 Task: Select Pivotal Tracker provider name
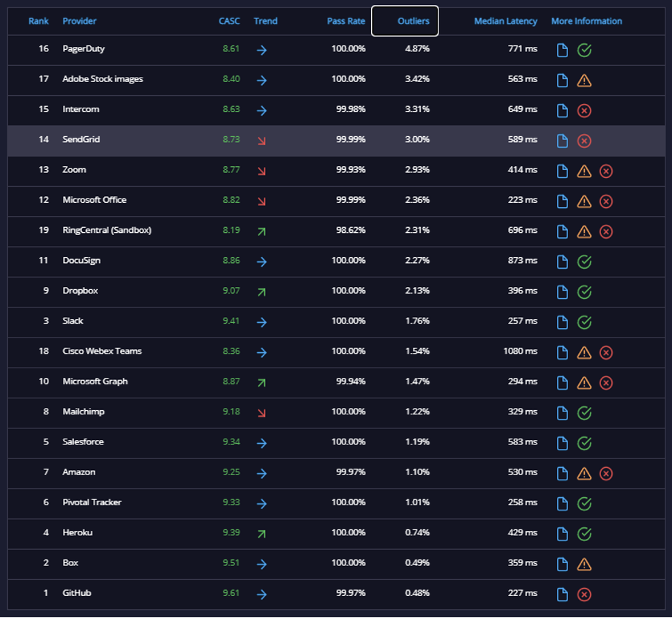coord(92,502)
